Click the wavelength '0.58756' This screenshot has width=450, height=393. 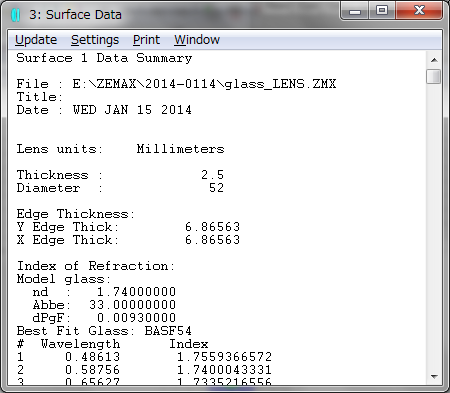(x=92, y=370)
